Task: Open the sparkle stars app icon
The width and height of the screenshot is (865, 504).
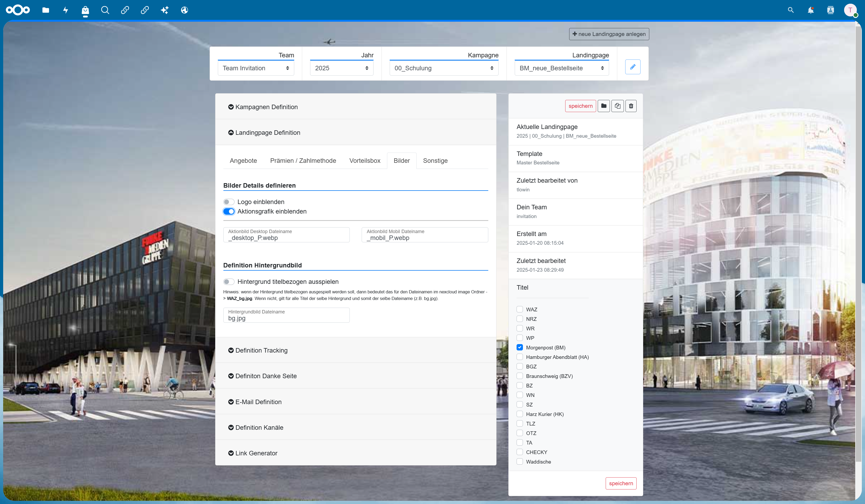Action: point(165,10)
